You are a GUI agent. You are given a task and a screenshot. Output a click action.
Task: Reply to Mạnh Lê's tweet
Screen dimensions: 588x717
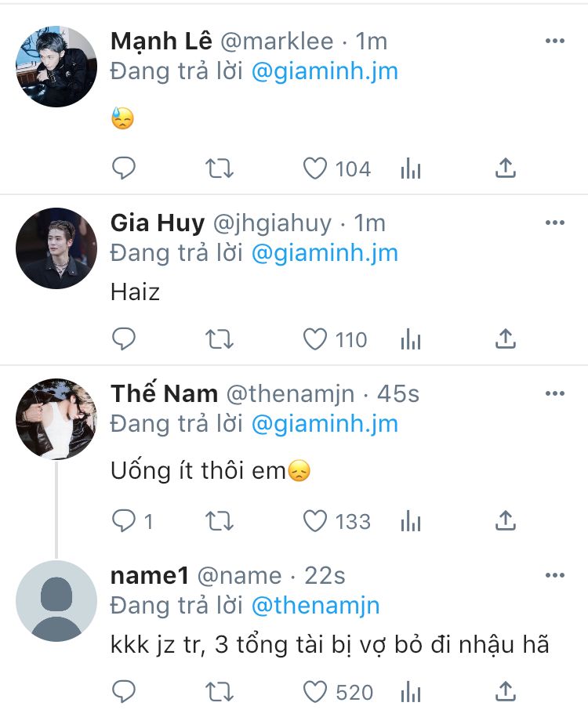(124, 168)
